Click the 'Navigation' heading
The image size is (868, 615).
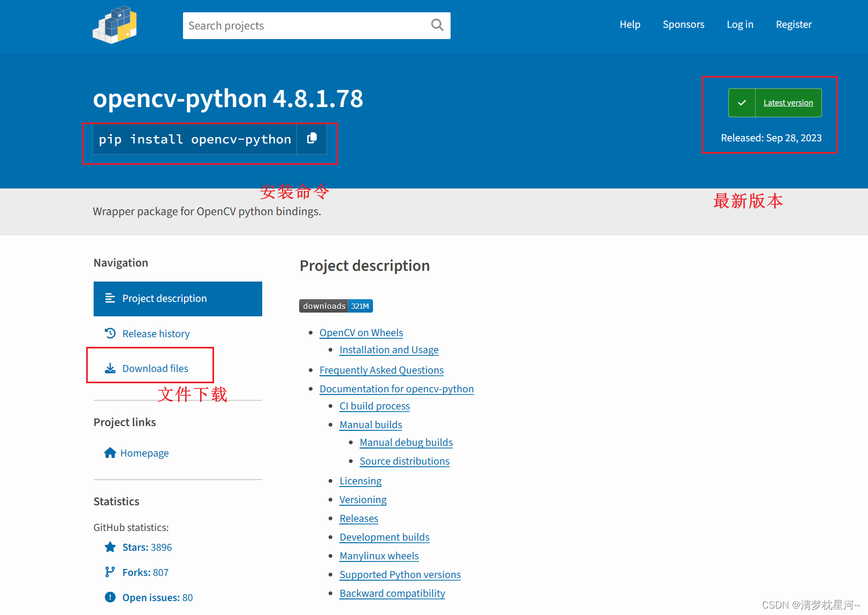[121, 263]
